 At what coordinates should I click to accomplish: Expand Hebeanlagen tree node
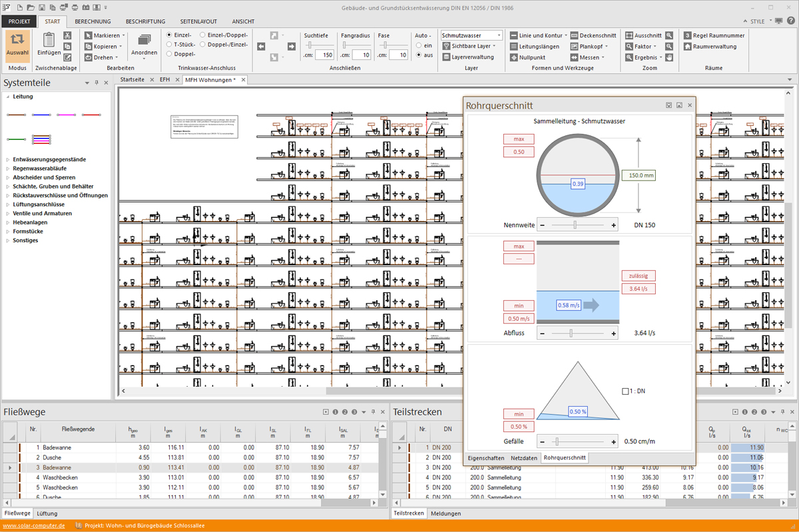[8, 222]
